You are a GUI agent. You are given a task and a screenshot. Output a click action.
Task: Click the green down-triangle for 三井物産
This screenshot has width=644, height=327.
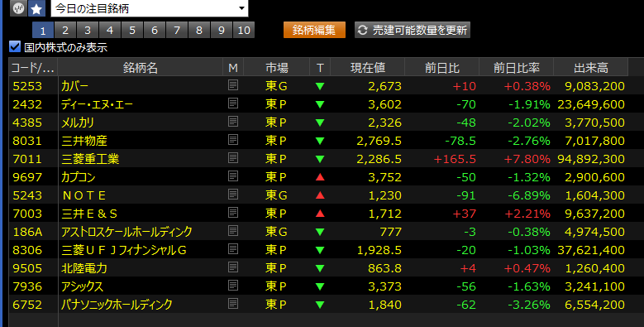click(x=320, y=141)
